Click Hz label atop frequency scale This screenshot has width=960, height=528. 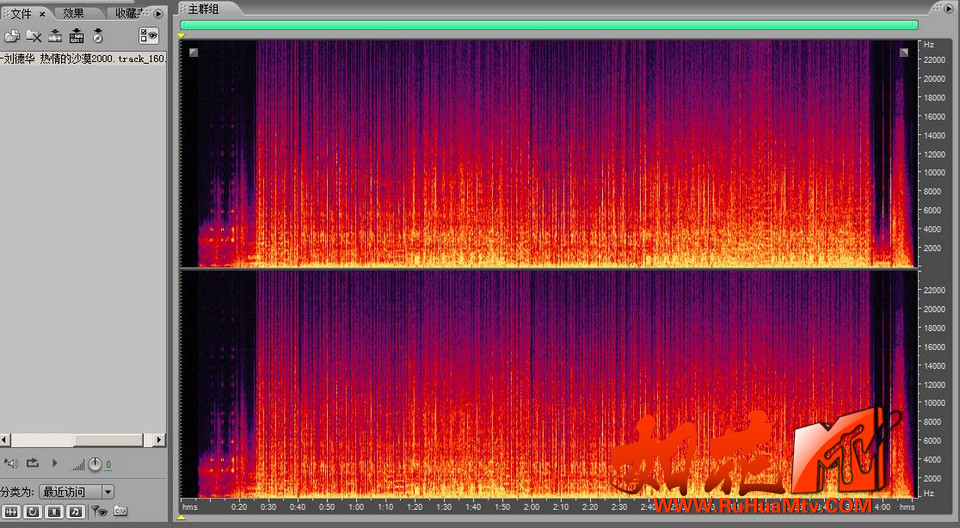(929, 45)
